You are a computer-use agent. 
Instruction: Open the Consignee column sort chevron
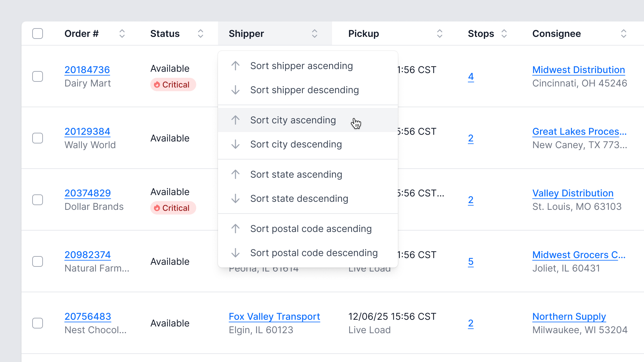(x=624, y=34)
